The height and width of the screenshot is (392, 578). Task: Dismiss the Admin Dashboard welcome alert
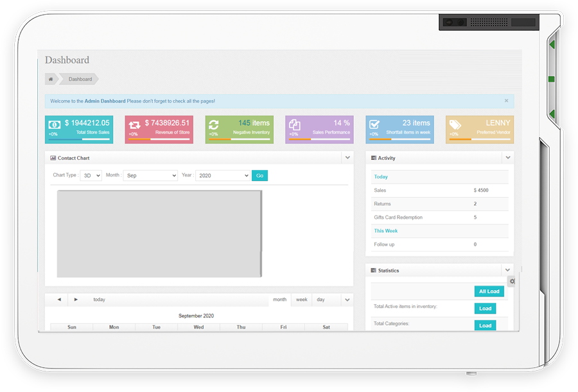tap(506, 101)
